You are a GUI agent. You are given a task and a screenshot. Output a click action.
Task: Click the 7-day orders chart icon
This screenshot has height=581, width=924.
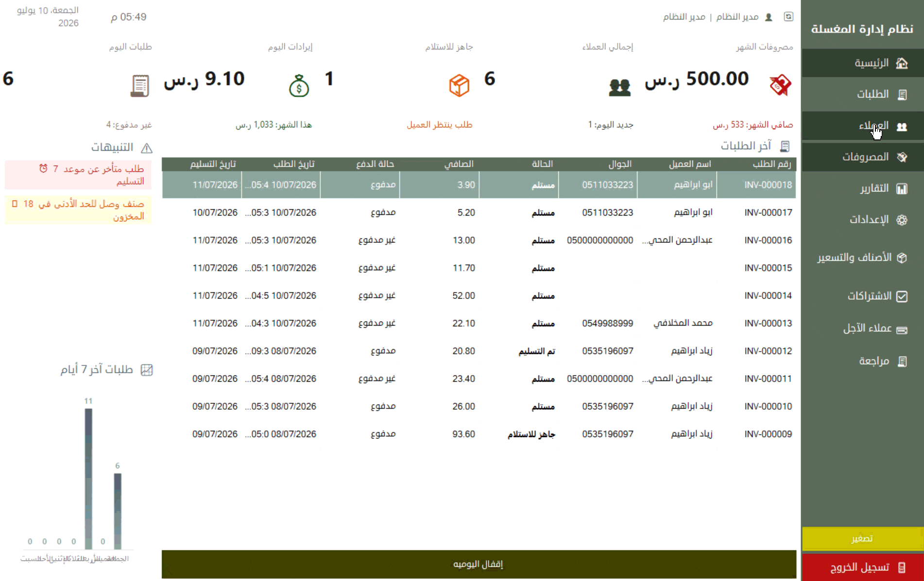[147, 370]
